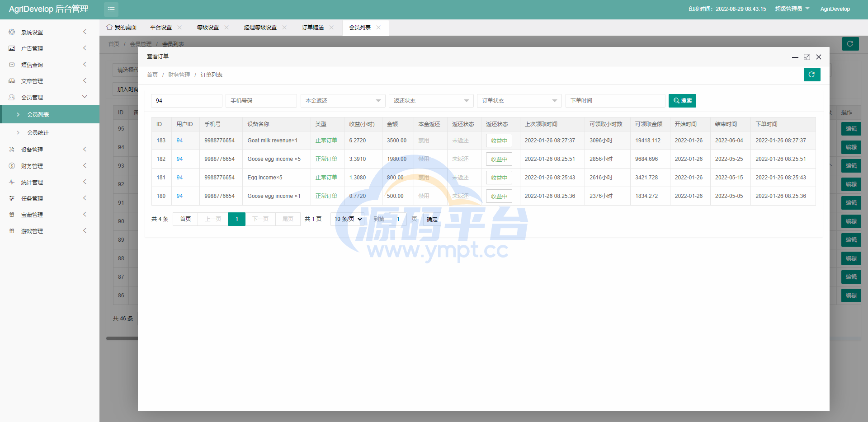
Task: Click the system settings gear icon
Action: [12, 32]
